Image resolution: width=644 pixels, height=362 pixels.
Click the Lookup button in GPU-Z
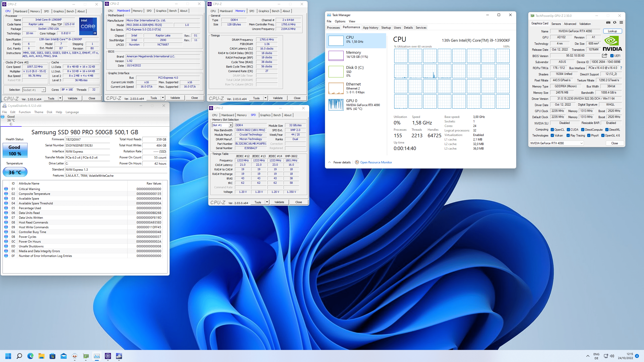(x=612, y=31)
